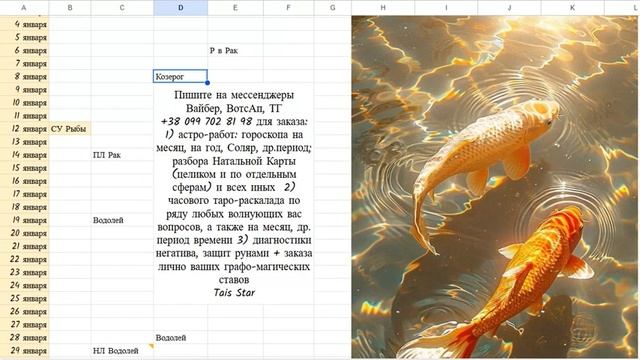640x360 pixels.
Task: Click date cell '7 января'
Action: point(24,64)
